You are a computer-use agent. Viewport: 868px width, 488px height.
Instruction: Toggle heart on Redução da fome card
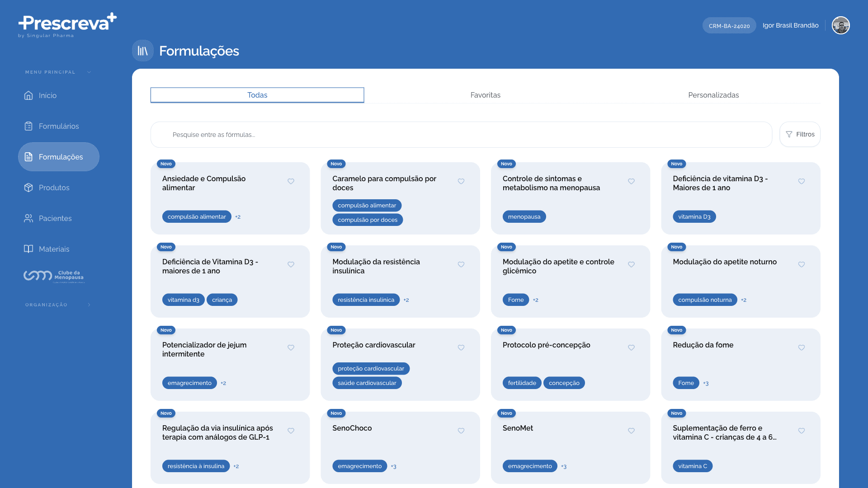(x=802, y=347)
